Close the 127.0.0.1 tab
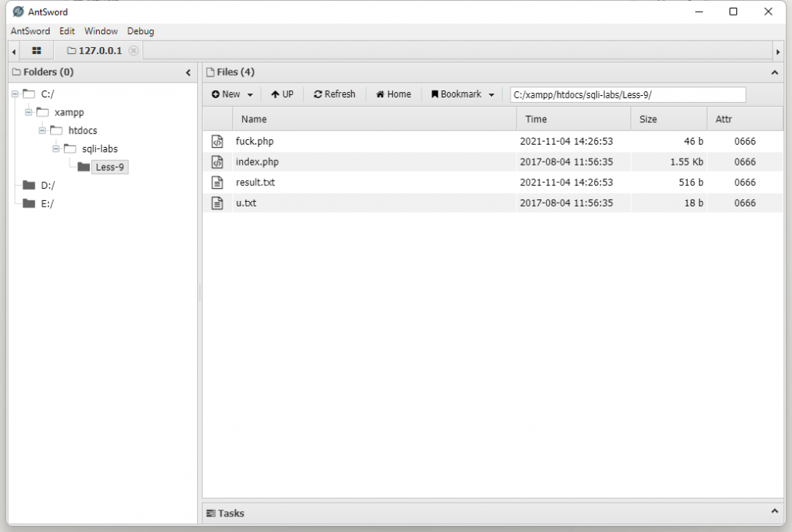This screenshot has height=532, width=792. (x=133, y=51)
